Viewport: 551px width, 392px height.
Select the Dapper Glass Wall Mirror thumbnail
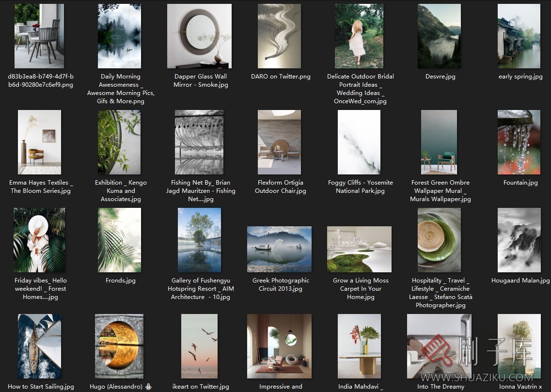coord(199,36)
